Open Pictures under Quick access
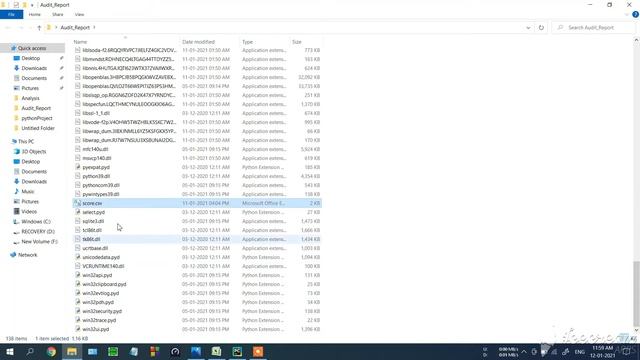Viewport: 640px width, 360px height. pyautogui.click(x=30, y=88)
